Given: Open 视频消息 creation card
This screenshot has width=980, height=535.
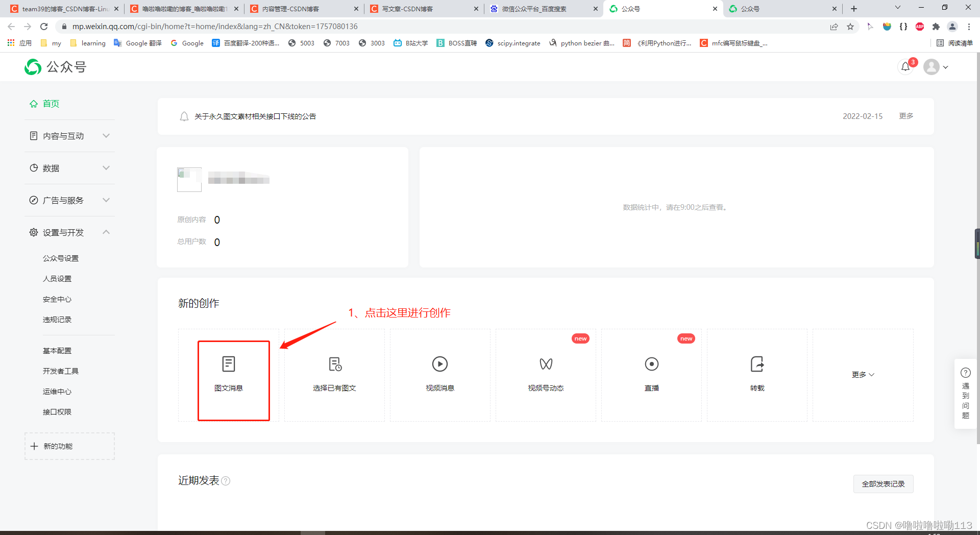Looking at the screenshot, I should point(440,374).
